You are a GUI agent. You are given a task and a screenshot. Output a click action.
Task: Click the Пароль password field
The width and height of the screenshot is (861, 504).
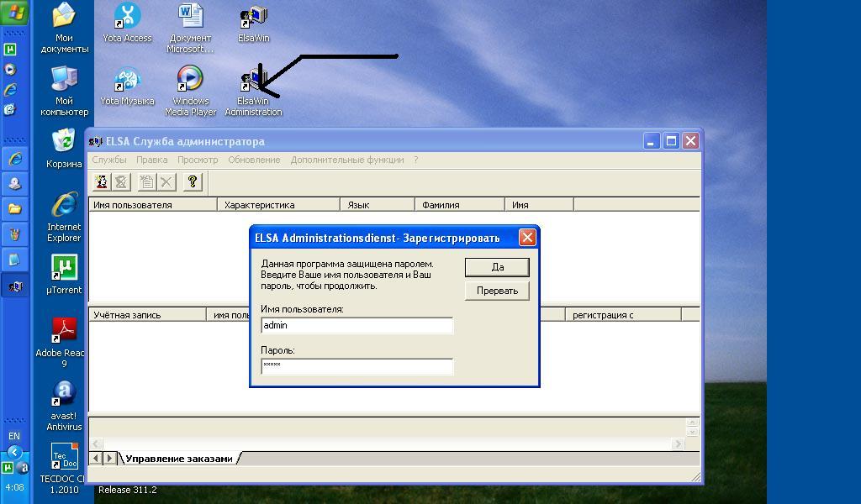pyautogui.click(x=357, y=366)
